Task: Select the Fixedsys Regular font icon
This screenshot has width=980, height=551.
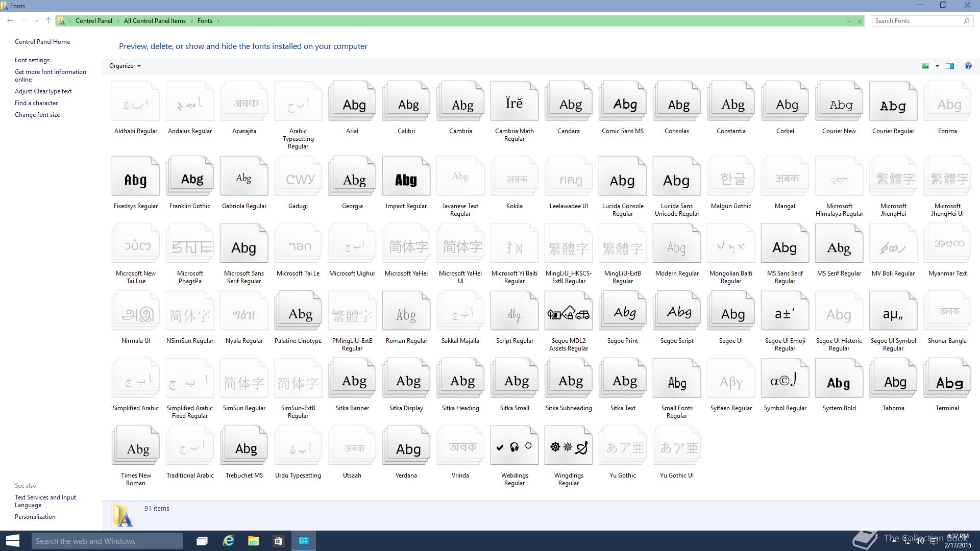Action: [x=136, y=176]
